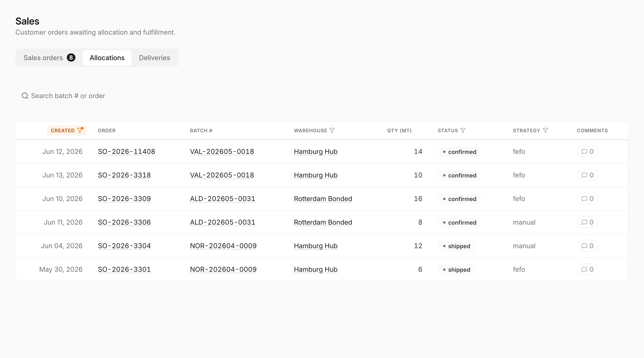Viewport: 644px width, 358px height.
Task: Open comments for order SO-2026-3301
Action: tap(588, 269)
